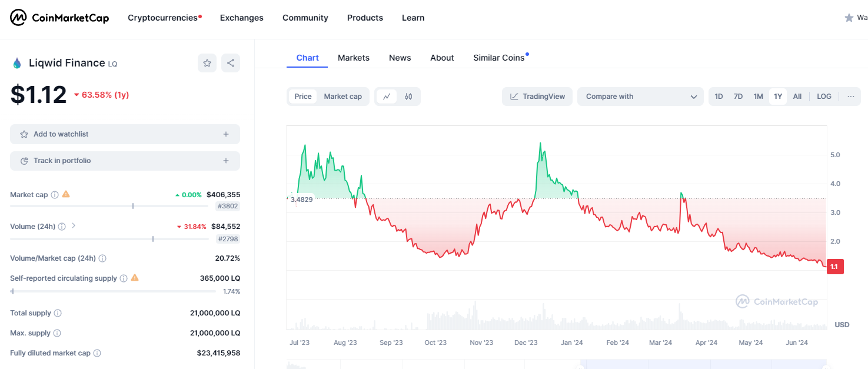This screenshot has height=369, width=868.
Task: Click the circulating supply warning icon
Action: point(135,278)
